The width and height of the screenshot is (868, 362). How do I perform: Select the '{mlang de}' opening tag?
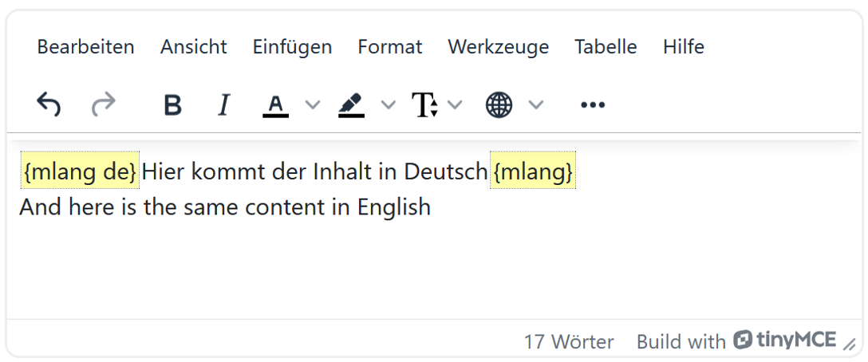81,172
